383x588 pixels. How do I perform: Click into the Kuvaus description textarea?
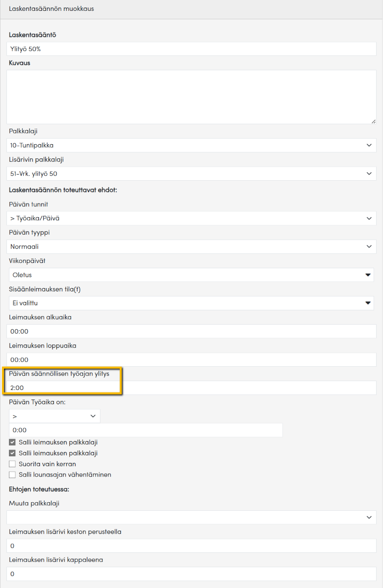tap(191, 97)
